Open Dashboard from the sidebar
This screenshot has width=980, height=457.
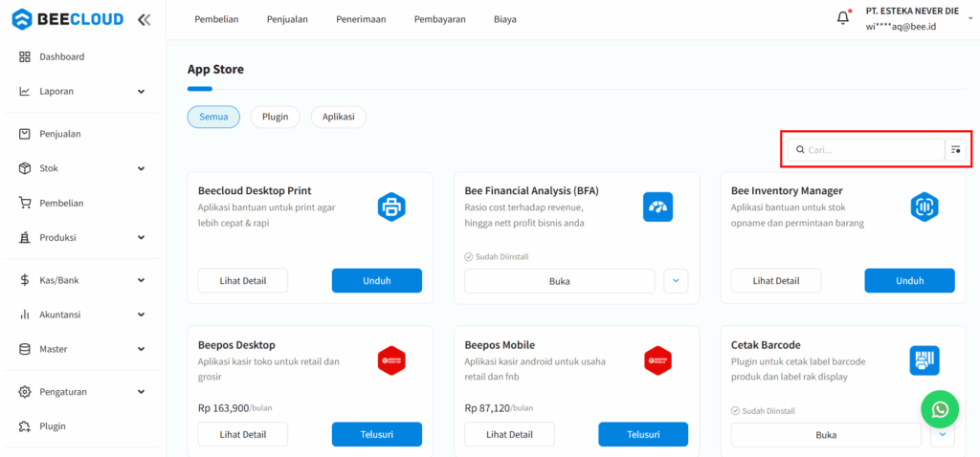[x=61, y=57]
